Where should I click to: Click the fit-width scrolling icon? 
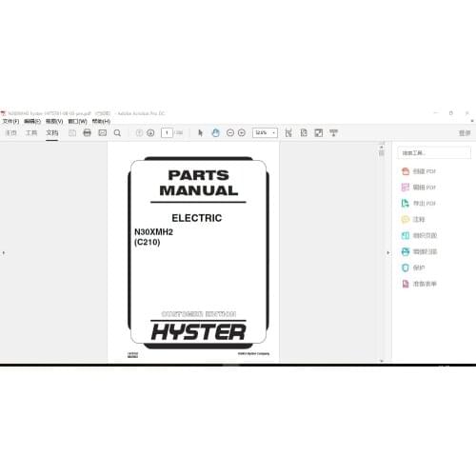[x=288, y=132]
